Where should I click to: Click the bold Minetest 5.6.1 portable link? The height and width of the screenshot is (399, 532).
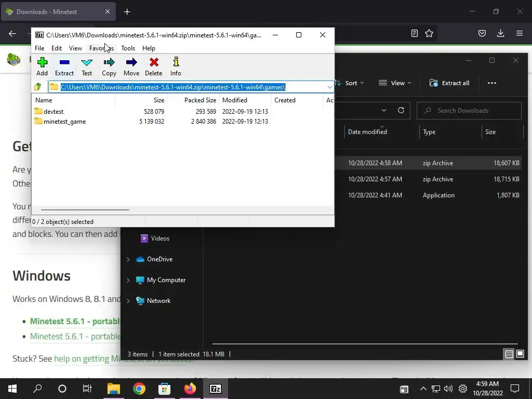pyautogui.click(x=75, y=321)
